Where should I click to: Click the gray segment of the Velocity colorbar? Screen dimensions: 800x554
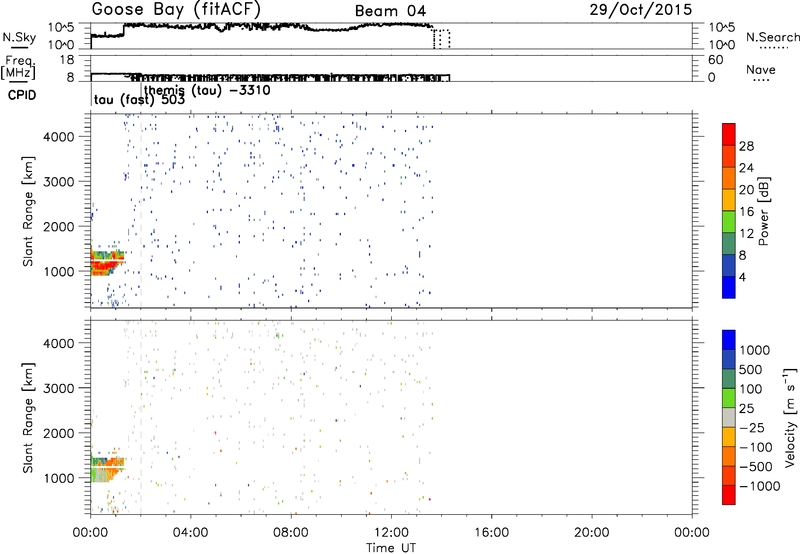tap(729, 418)
